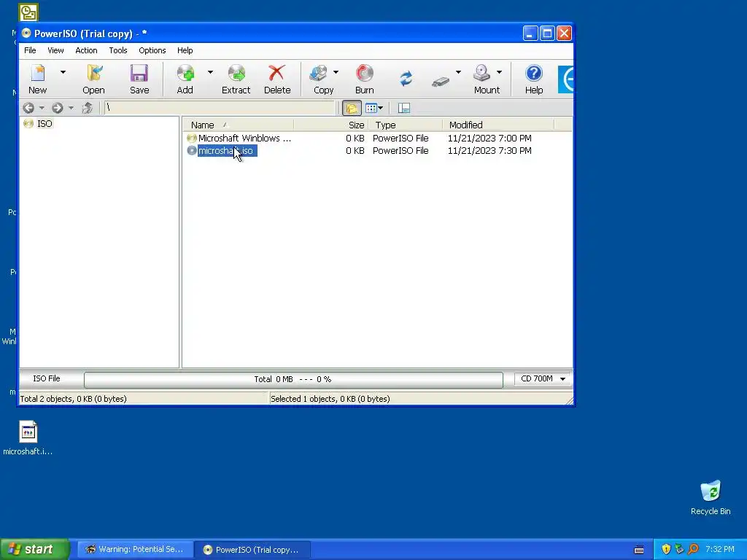Open the Help menu
This screenshot has height=560, width=747.
tap(185, 50)
